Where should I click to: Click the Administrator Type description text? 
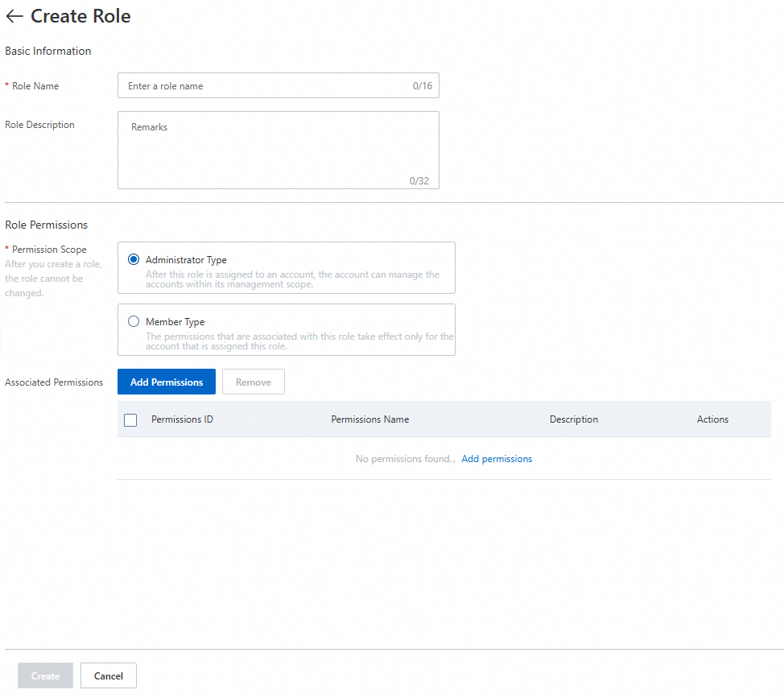(292, 279)
